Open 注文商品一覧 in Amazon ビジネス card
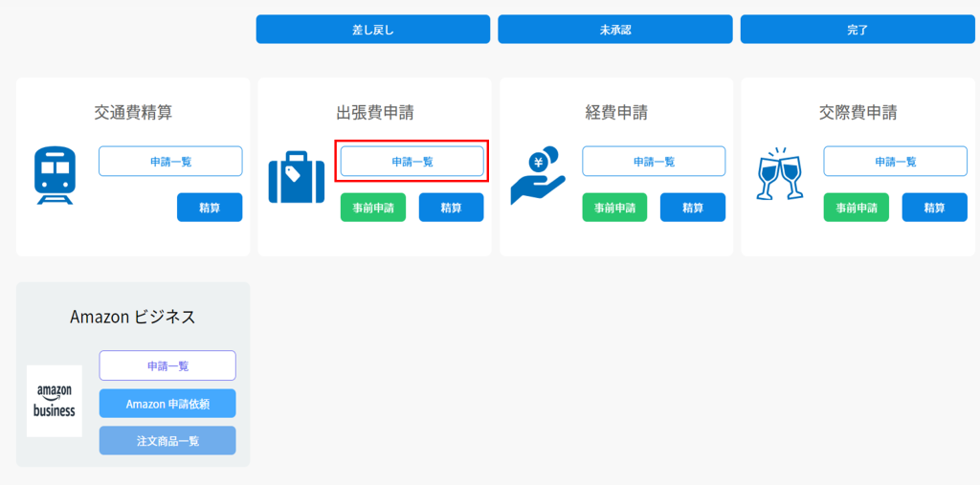The width and height of the screenshot is (980, 485). coord(167,441)
